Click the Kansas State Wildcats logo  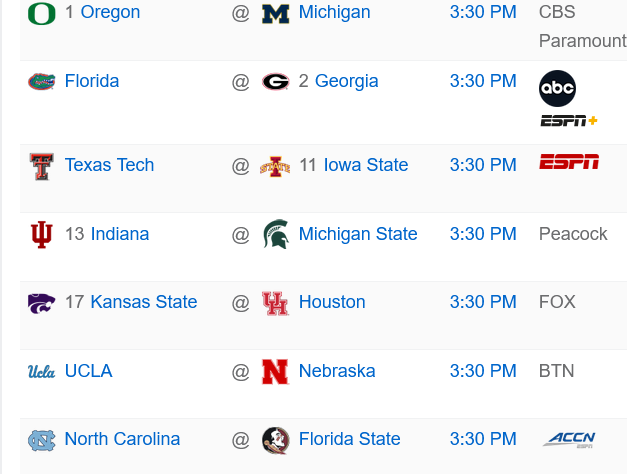(x=42, y=303)
